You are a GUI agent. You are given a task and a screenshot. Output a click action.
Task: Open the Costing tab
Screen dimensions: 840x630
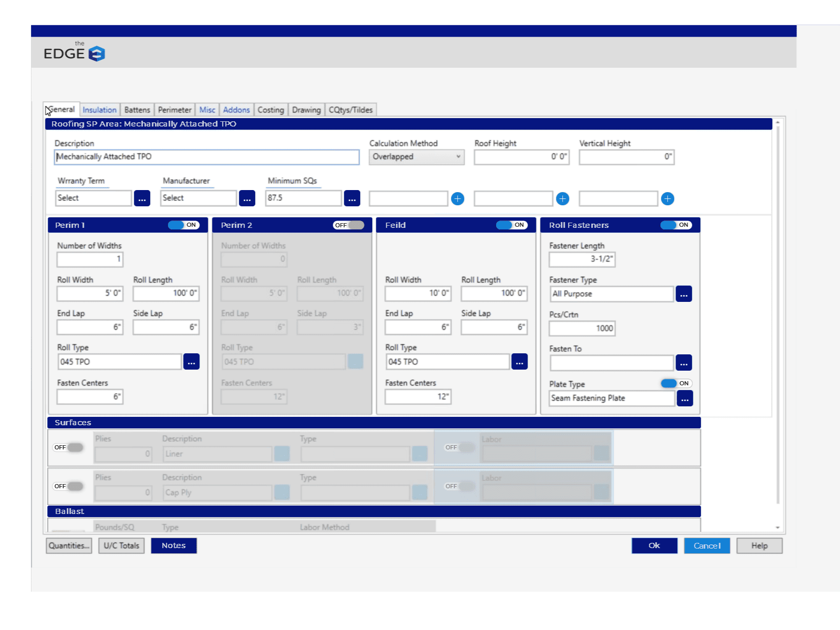tap(271, 110)
